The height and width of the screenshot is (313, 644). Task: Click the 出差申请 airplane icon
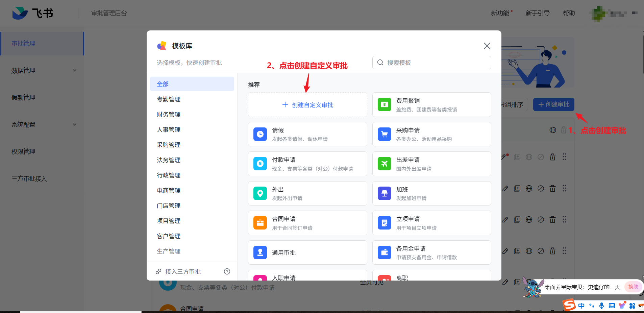[x=384, y=164]
